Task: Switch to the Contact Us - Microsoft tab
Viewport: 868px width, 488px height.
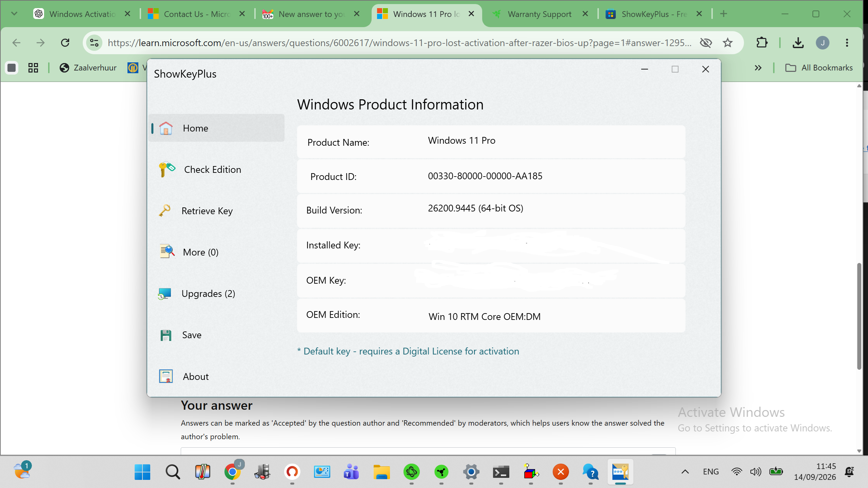Action: coord(197,14)
